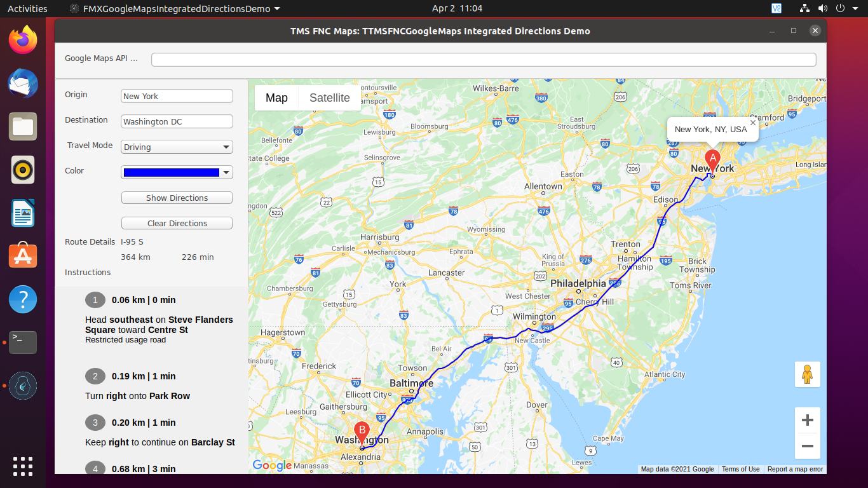Show applications grid in the dock
This screenshot has width=868, height=488.
23,466
